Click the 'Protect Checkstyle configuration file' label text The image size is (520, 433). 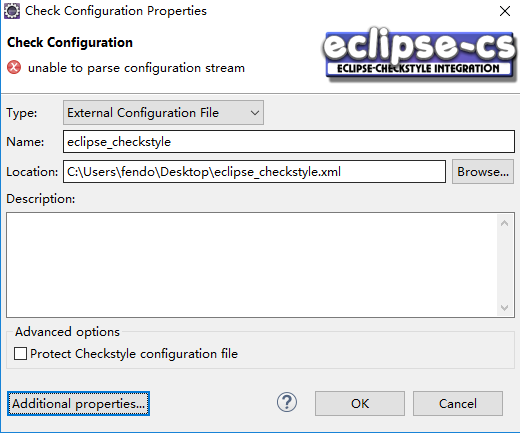coord(134,354)
